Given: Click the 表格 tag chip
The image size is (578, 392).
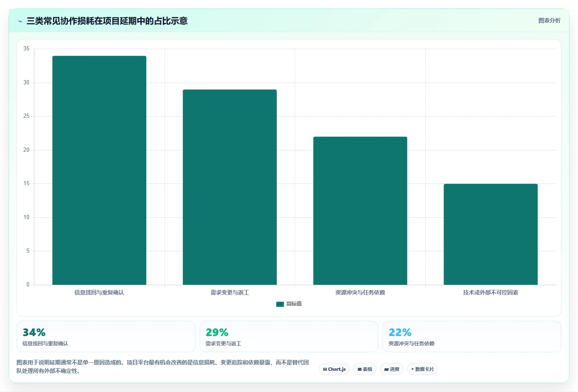Looking at the screenshot, I should tap(365, 369).
